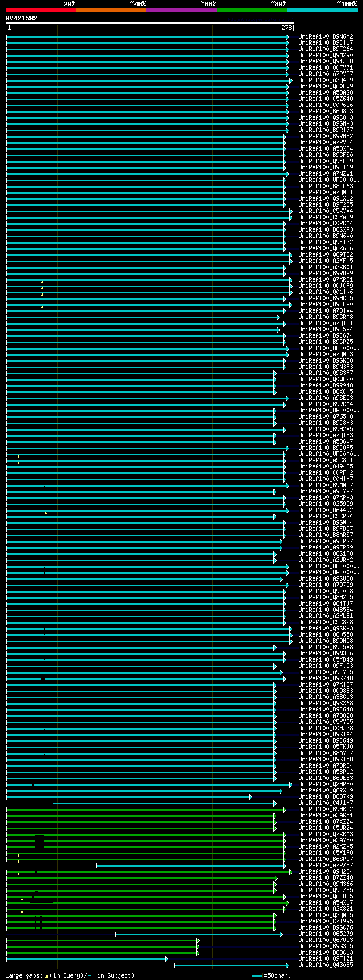Screen dimensions: 363x980
Task: Open hit UniRef100_C5Z640
Action: tap(326, 99)
